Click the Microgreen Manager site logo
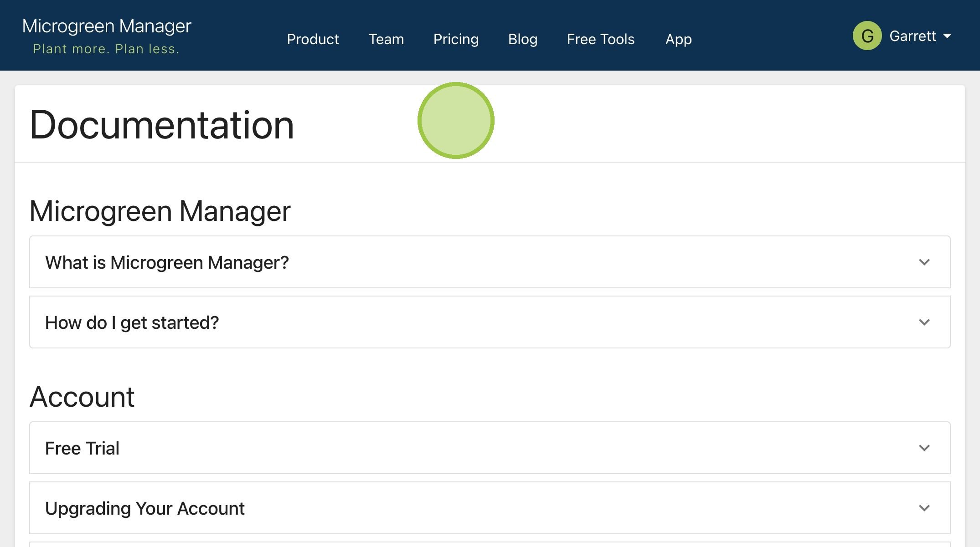Viewport: 980px width, 547px height. point(107,26)
